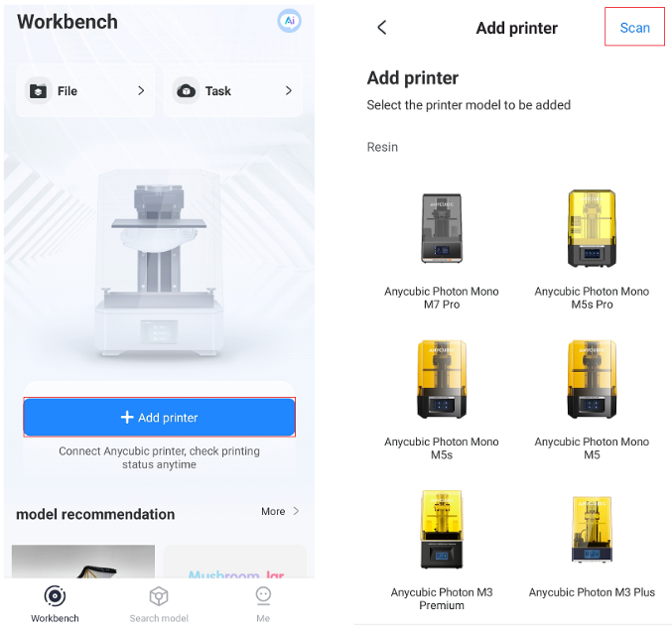Click the File folder icon
Viewport: 672px width, 632px height.
(x=38, y=91)
